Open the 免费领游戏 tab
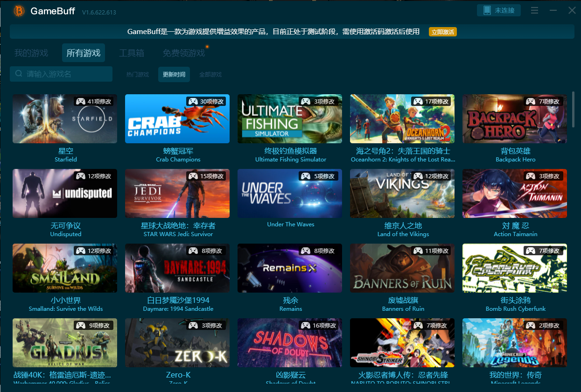Screen dimensions: 581x392 (x=184, y=53)
